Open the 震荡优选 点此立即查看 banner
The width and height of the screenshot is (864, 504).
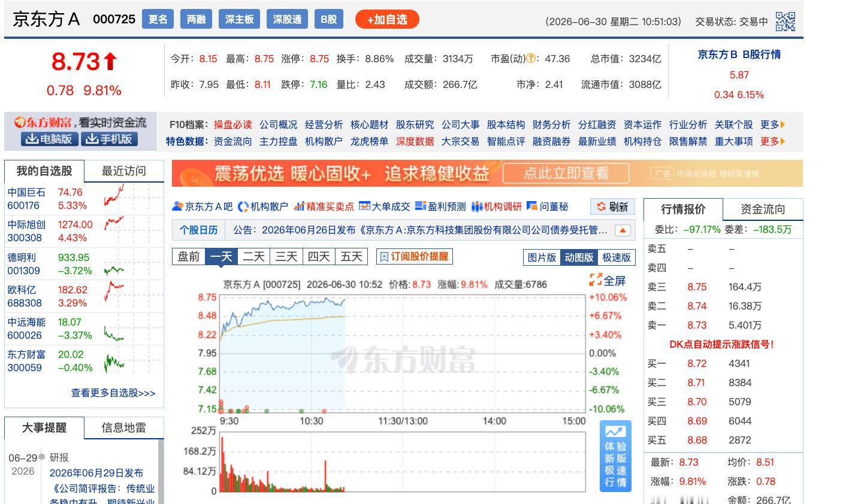coord(487,174)
